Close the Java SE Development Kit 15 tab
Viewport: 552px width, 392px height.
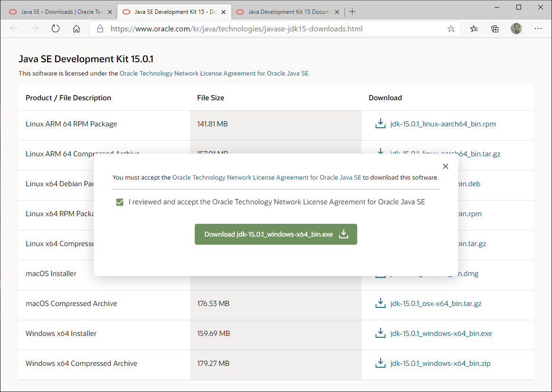coord(223,12)
